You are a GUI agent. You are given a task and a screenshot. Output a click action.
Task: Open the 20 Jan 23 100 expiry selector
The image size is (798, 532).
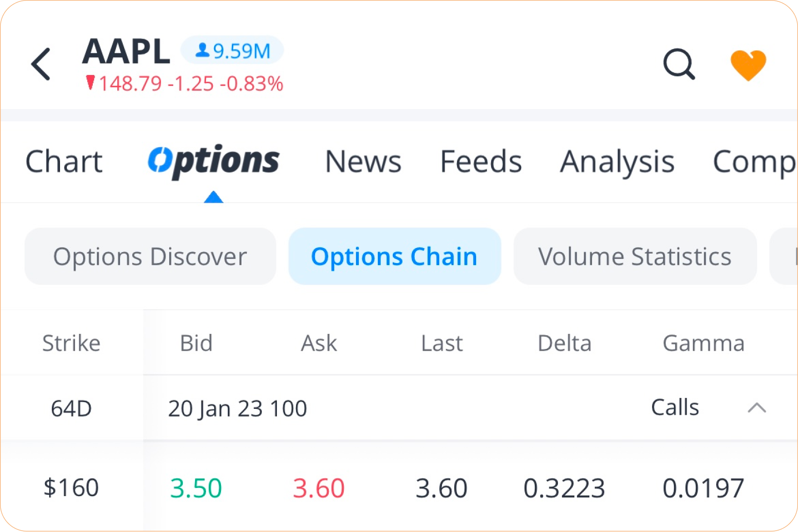pos(237,408)
